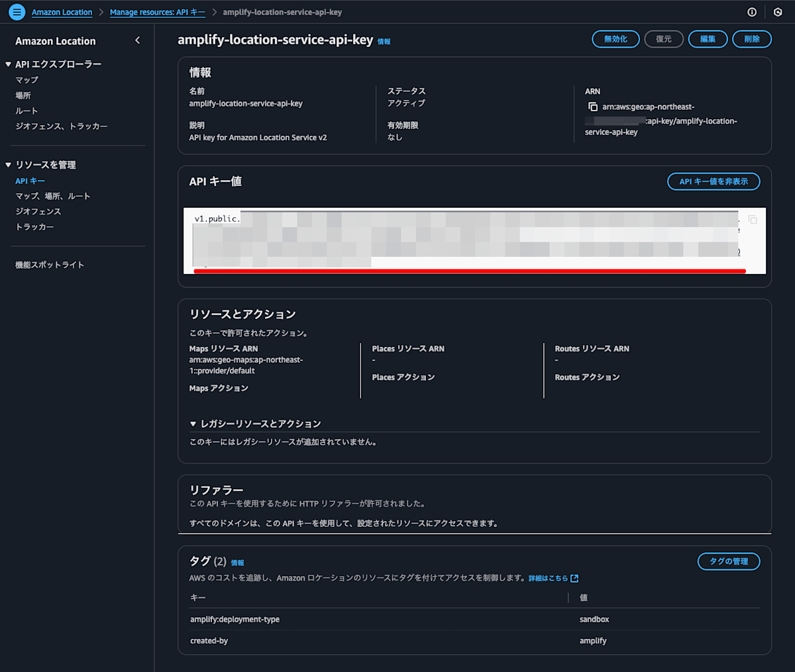Open マップ、場所、ルート in sidebar
This screenshot has height=672, width=795.
coord(53,196)
